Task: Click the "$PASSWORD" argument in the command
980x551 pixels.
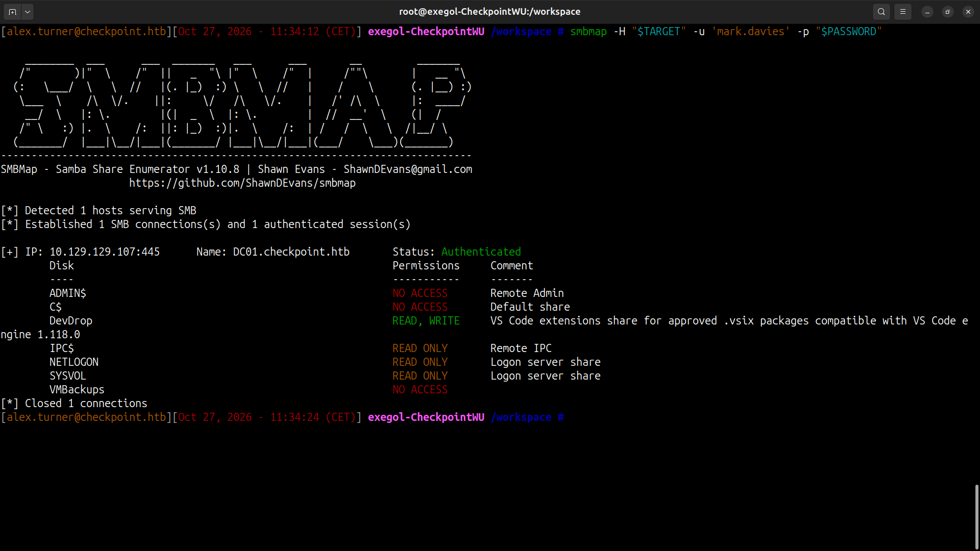Action: point(849,32)
